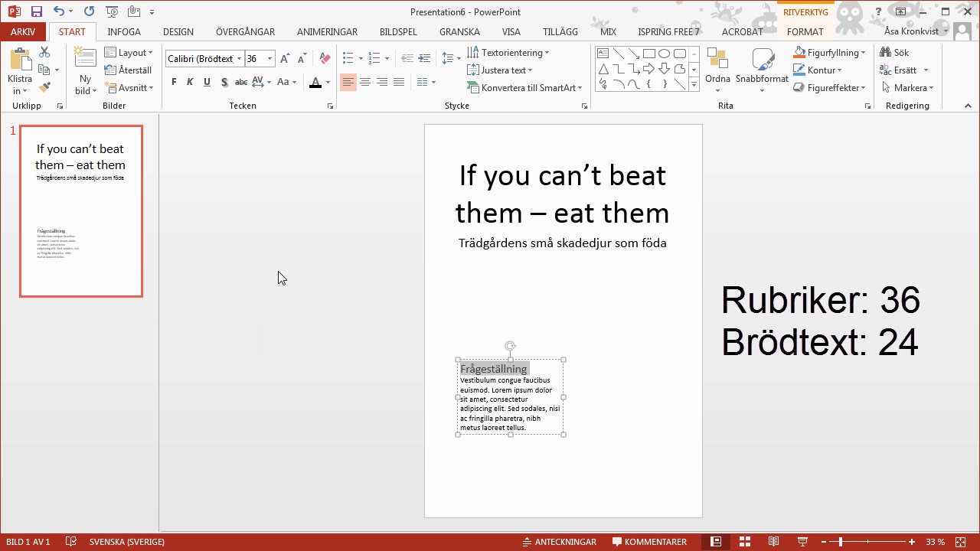Click the Save icon in quick access toolbar

coord(36,11)
